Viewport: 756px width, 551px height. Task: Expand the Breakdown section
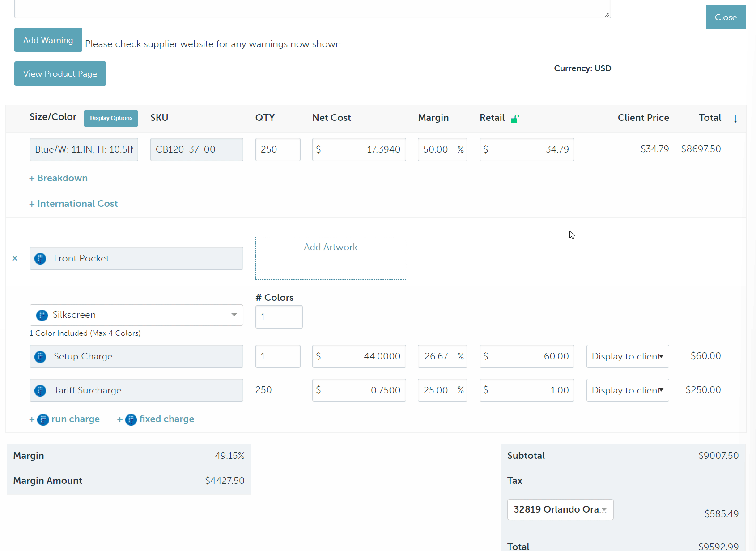pos(59,178)
